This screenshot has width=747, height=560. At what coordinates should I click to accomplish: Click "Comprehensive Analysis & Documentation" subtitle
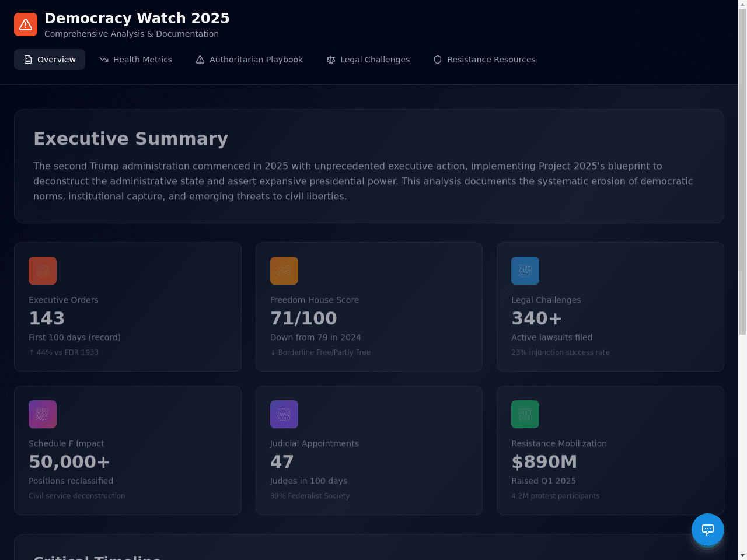[x=131, y=34]
